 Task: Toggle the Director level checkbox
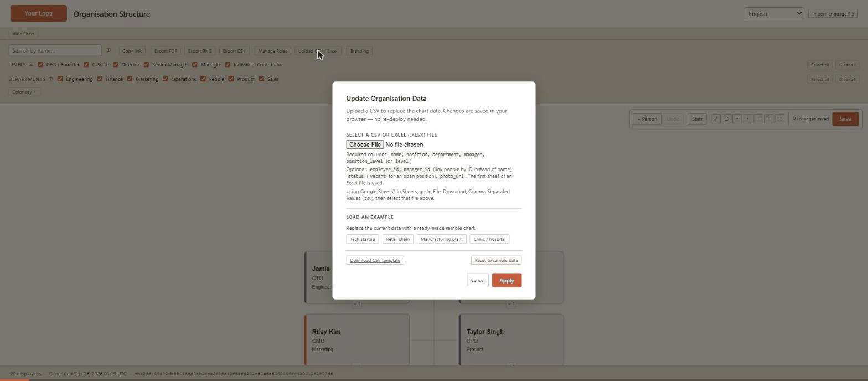[116, 65]
